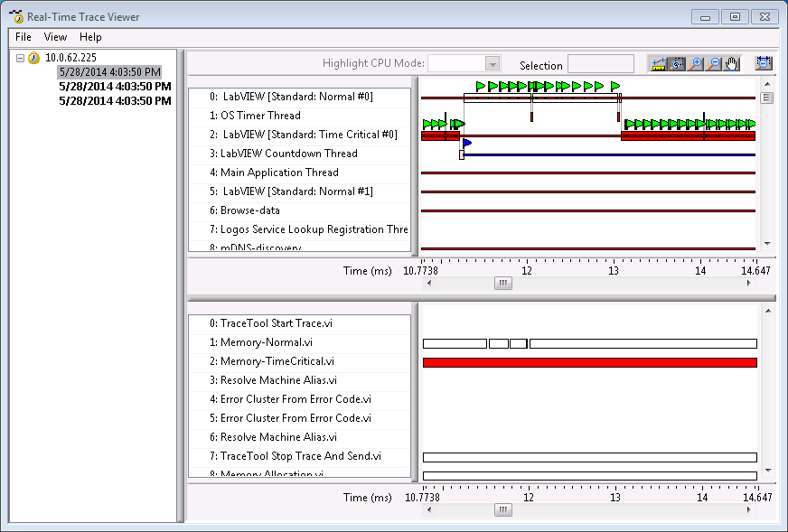Activate the zoom-to-selection tool
788x532 pixels.
(x=677, y=64)
